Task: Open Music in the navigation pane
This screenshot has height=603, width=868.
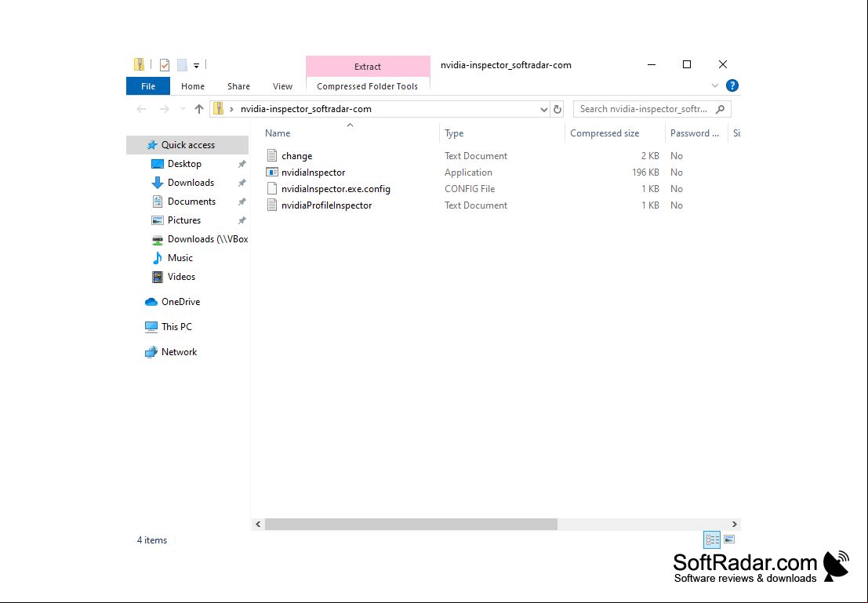Action: pyautogui.click(x=180, y=258)
